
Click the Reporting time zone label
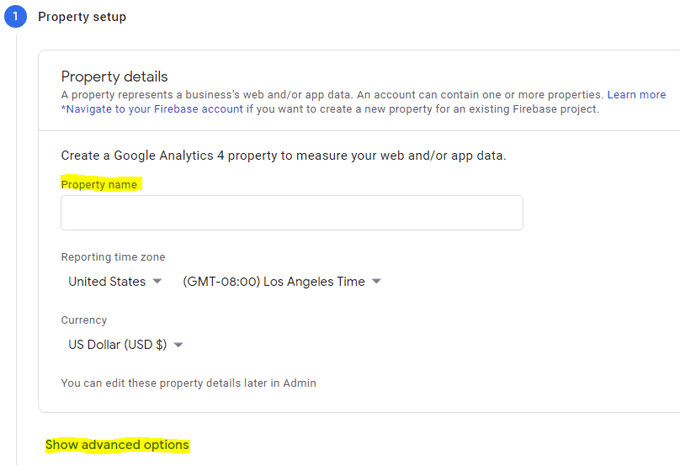point(113,257)
